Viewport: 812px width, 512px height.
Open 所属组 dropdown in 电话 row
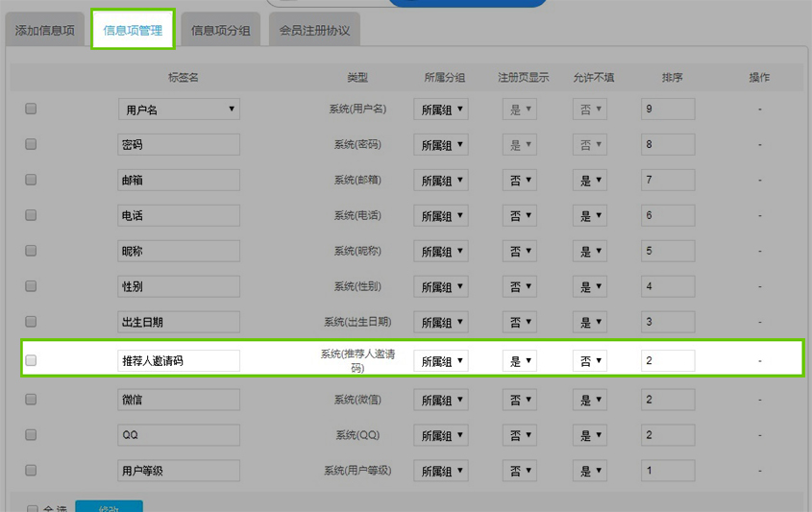point(441,215)
